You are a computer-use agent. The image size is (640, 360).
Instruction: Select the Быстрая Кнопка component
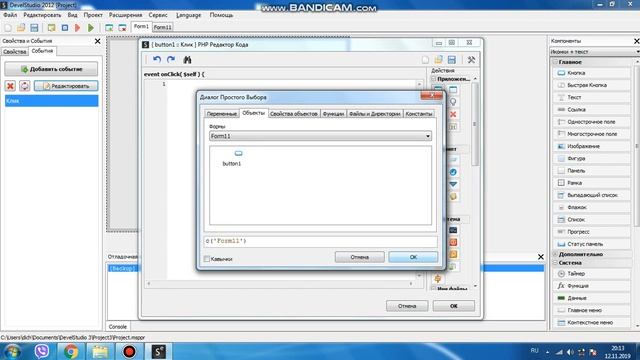[x=592, y=85]
